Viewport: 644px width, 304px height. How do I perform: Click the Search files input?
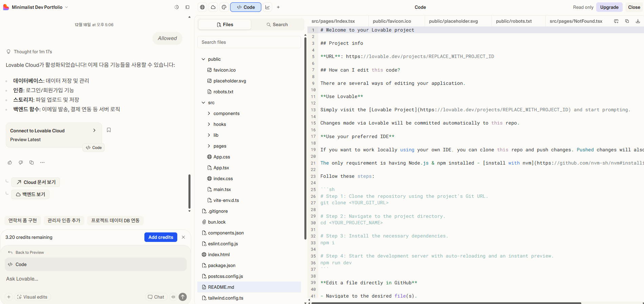249,42
